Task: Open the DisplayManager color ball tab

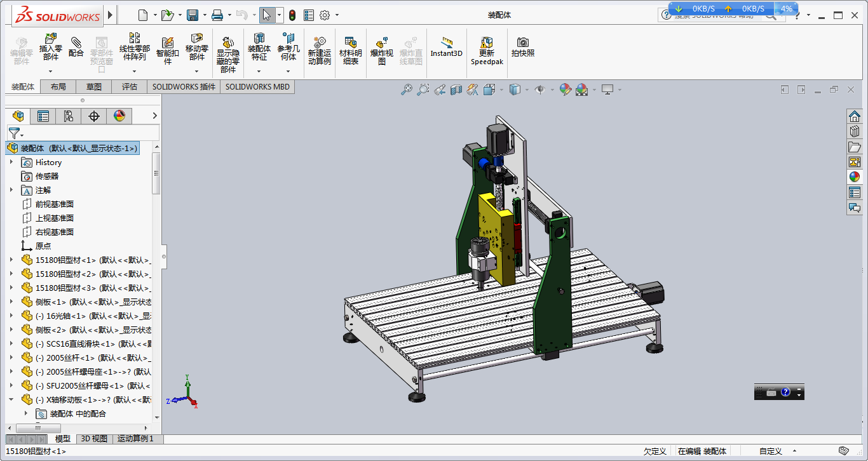Action: tap(119, 116)
